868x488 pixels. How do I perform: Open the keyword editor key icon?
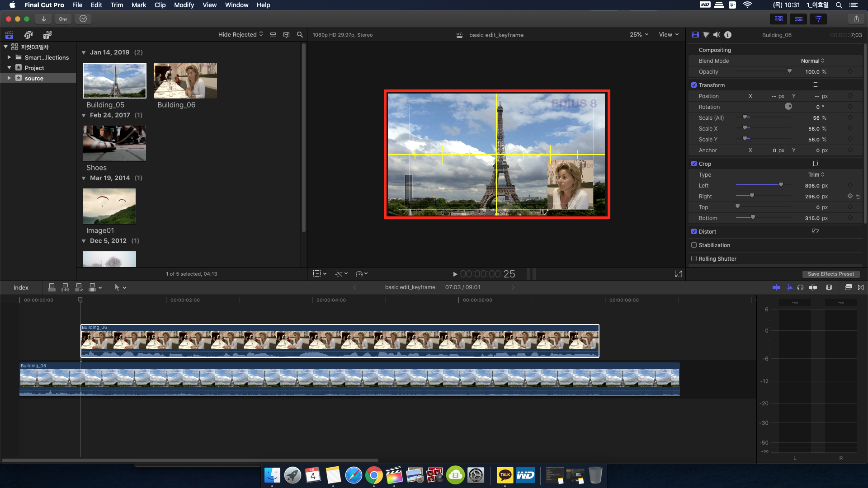click(63, 19)
